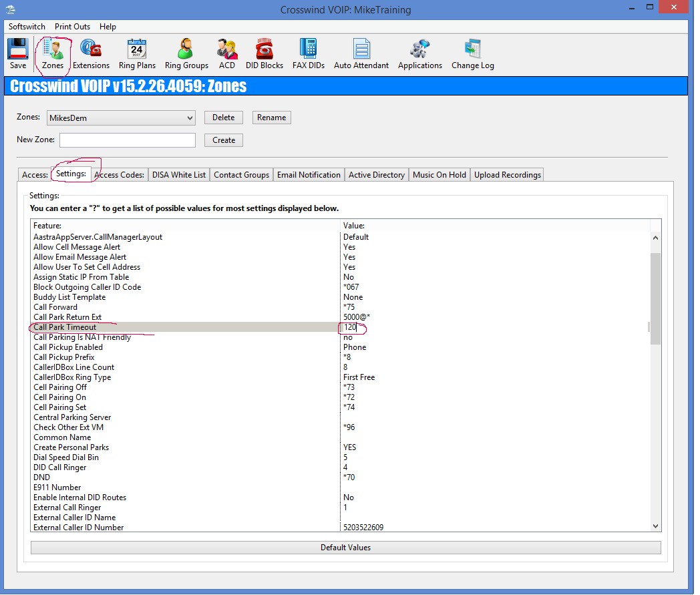700x595 pixels.
Task: Click the New Zone text field
Action: tap(128, 140)
